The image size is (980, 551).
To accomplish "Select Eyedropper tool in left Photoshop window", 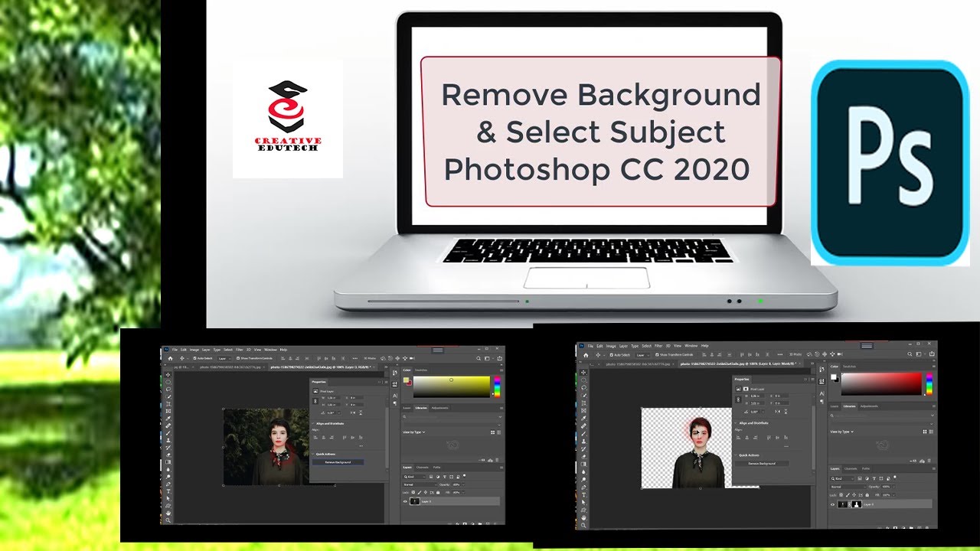I will click(x=168, y=419).
